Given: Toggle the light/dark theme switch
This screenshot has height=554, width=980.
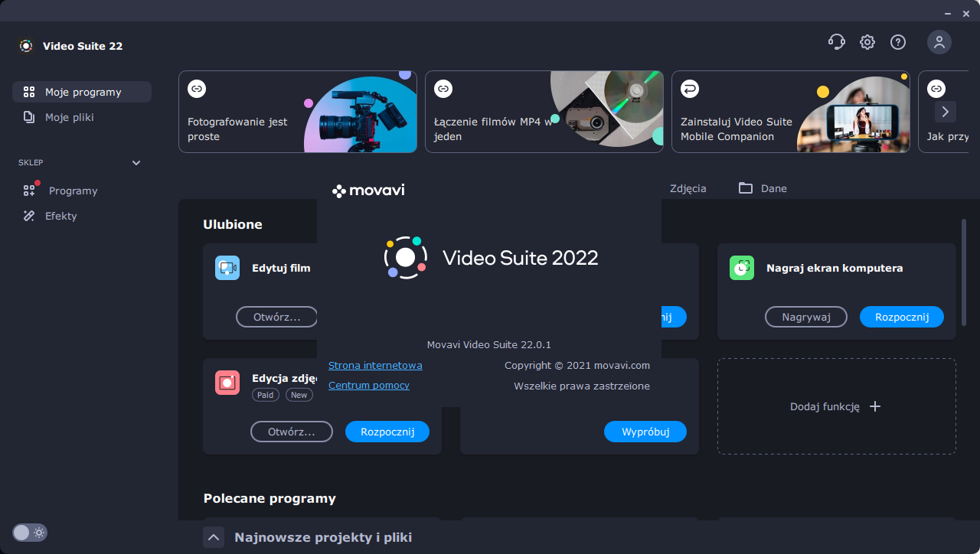Looking at the screenshot, I should pyautogui.click(x=30, y=533).
